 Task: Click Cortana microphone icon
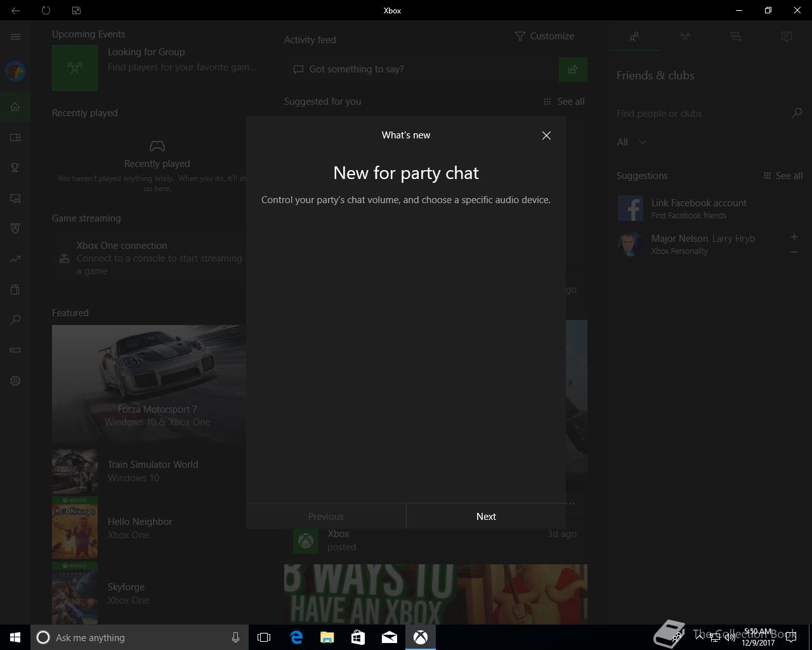[235, 637]
